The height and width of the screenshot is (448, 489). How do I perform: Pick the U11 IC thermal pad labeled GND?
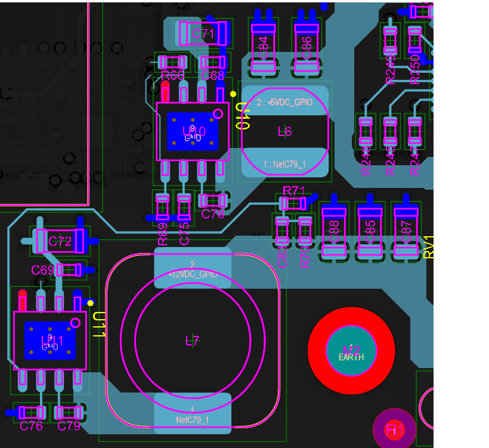[x=50, y=341]
